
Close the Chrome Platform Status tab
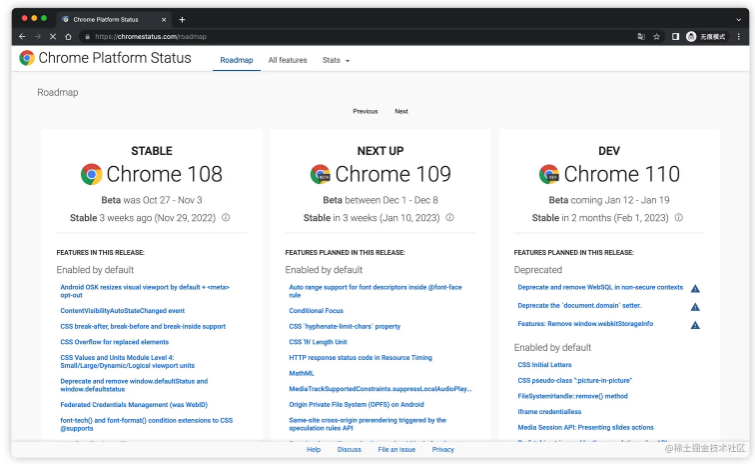tap(164, 20)
